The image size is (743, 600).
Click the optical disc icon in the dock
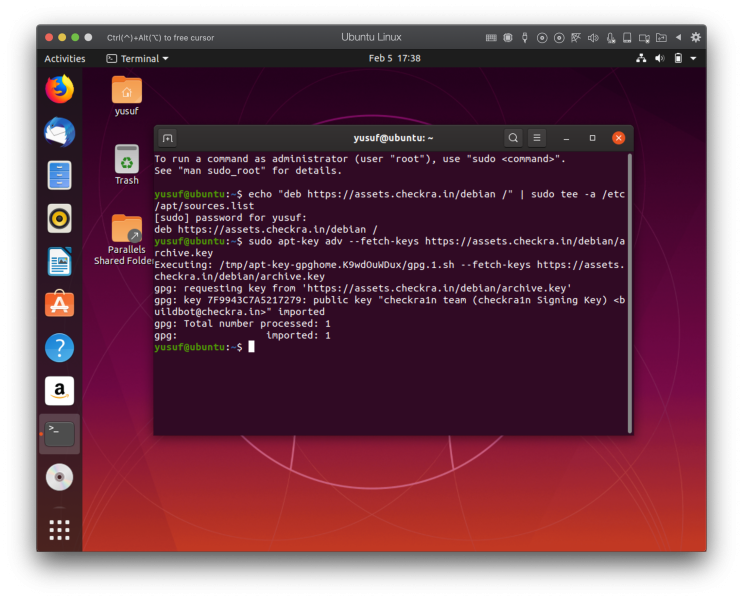(59, 477)
